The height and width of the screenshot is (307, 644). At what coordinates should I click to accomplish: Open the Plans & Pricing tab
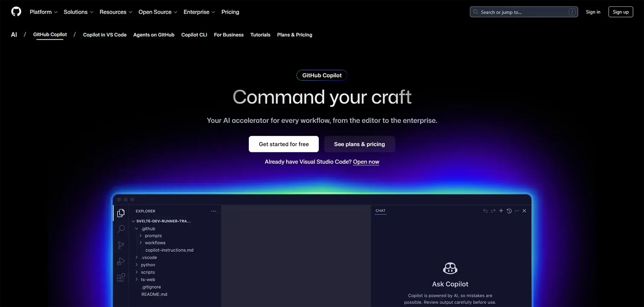coord(295,35)
